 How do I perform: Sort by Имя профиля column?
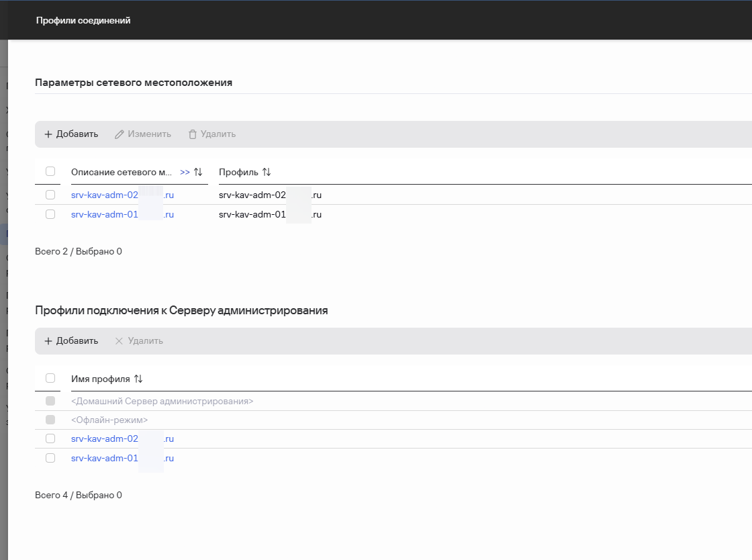coord(138,379)
